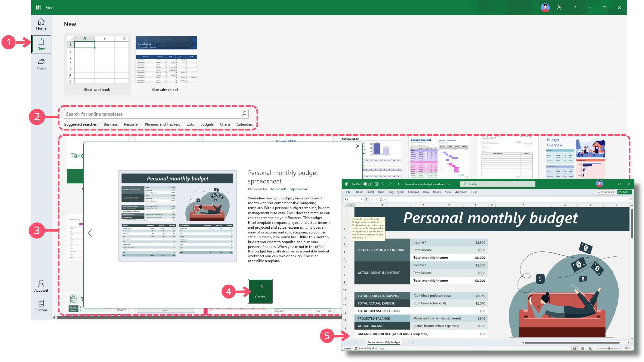This screenshot has height=362, width=644.
Task: Select the Business suggested search
Action: (x=111, y=124)
